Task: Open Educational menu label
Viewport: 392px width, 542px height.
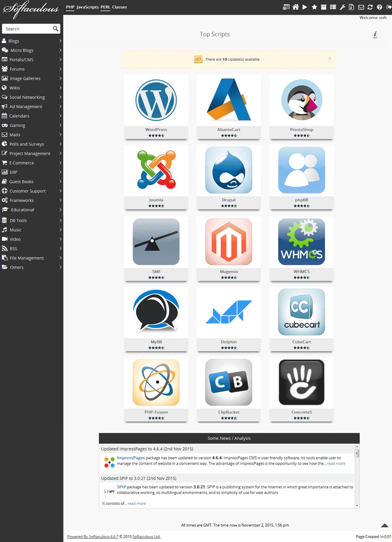Action: pos(23,210)
